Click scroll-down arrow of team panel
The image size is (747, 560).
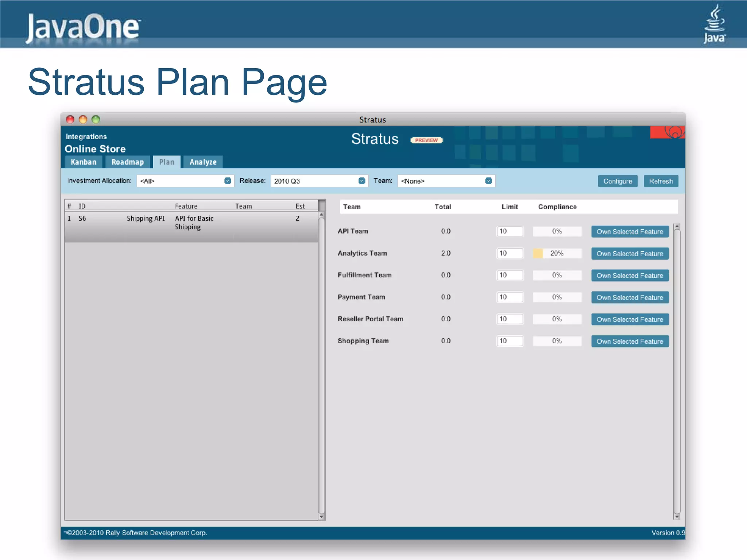677,517
